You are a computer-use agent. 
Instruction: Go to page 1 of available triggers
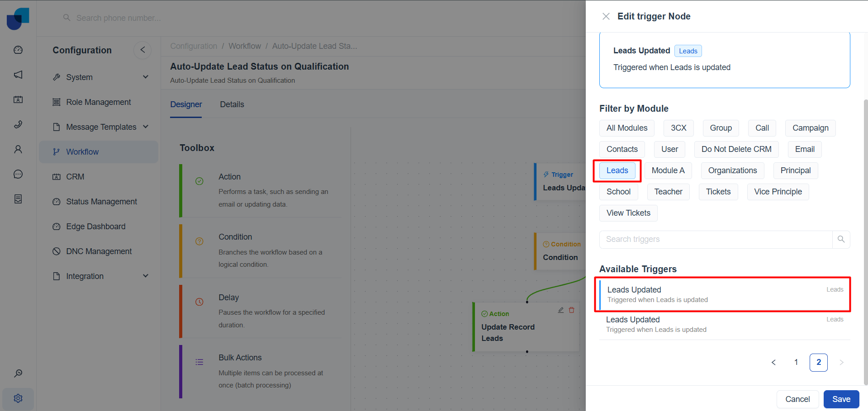(x=796, y=362)
